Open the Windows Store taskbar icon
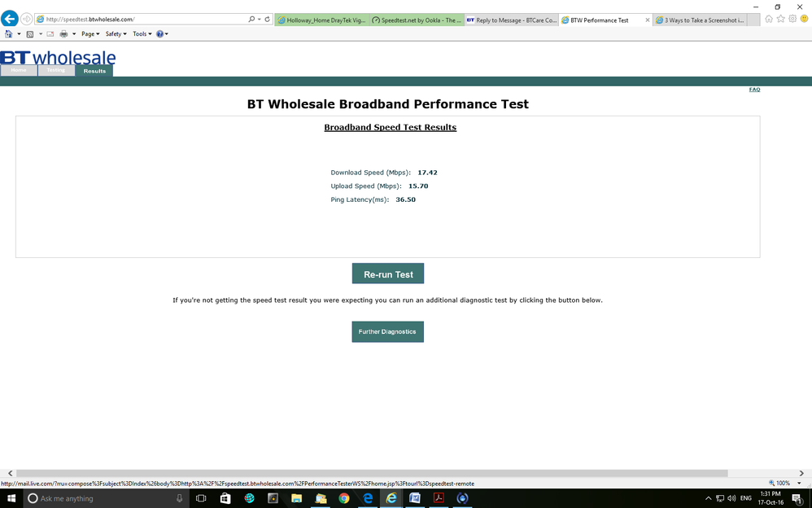The height and width of the screenshot is (508, 812). point(225,498)
